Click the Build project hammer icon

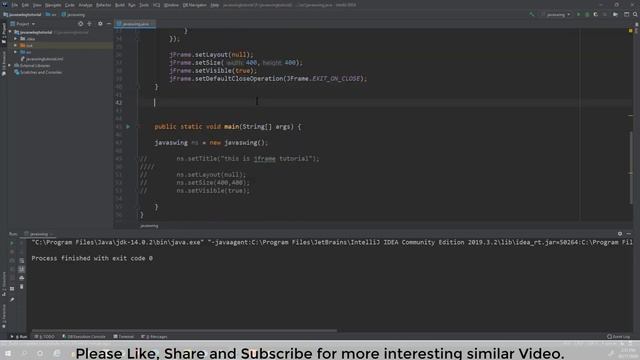point(531,14)
